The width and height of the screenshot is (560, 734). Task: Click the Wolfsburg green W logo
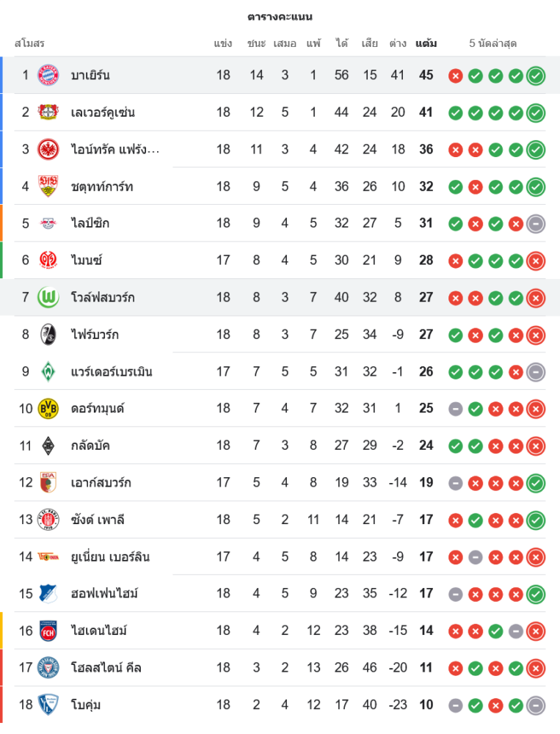pyautogui.click(x=48, y=297)
